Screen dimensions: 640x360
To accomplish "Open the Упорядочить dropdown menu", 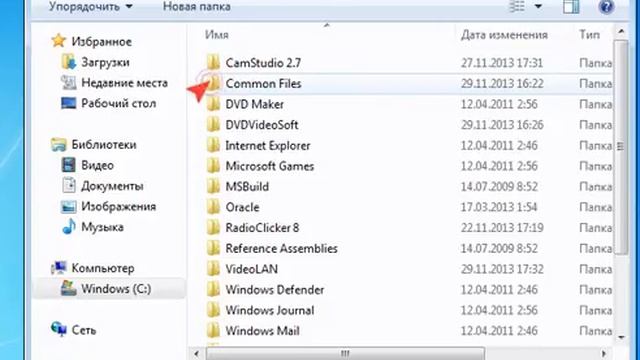I will point(91,7).
